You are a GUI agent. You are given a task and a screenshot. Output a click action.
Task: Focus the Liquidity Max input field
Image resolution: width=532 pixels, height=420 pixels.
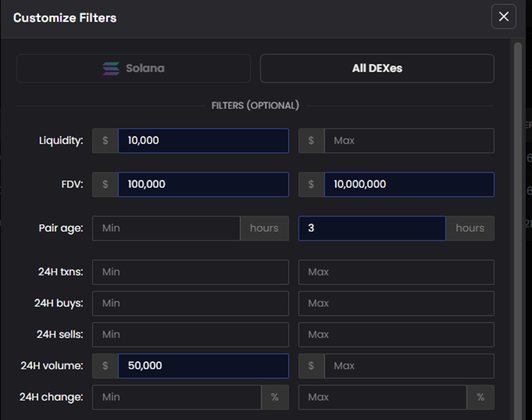pos(409,140)
